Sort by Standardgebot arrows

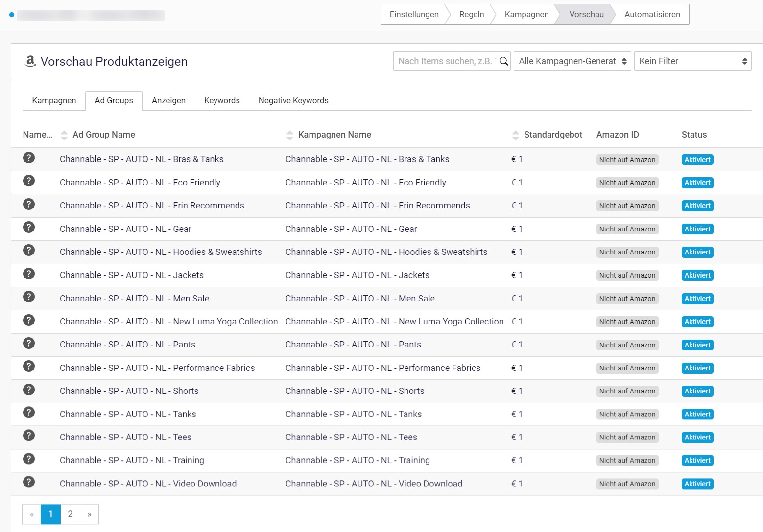tap(515, 135)
